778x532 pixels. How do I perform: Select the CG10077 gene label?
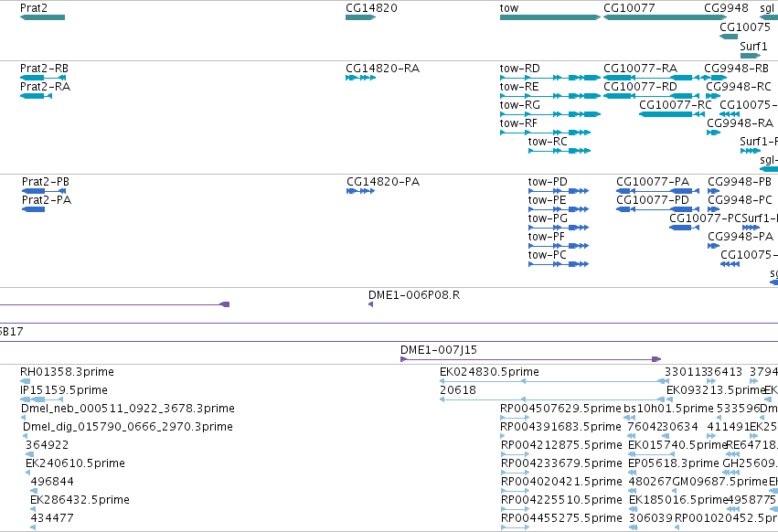629,8
